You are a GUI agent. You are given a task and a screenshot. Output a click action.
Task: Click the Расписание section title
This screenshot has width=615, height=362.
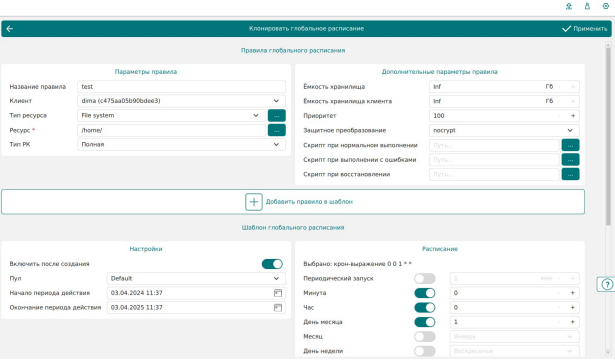tap(440, 249)
